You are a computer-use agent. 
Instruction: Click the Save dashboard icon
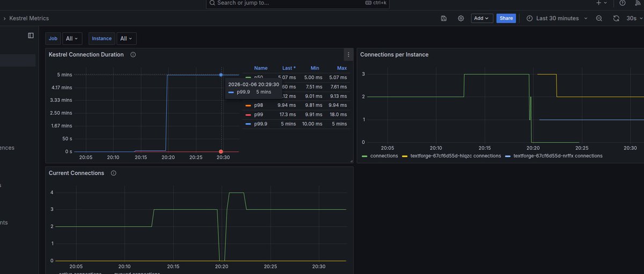[x=444, y=18]
